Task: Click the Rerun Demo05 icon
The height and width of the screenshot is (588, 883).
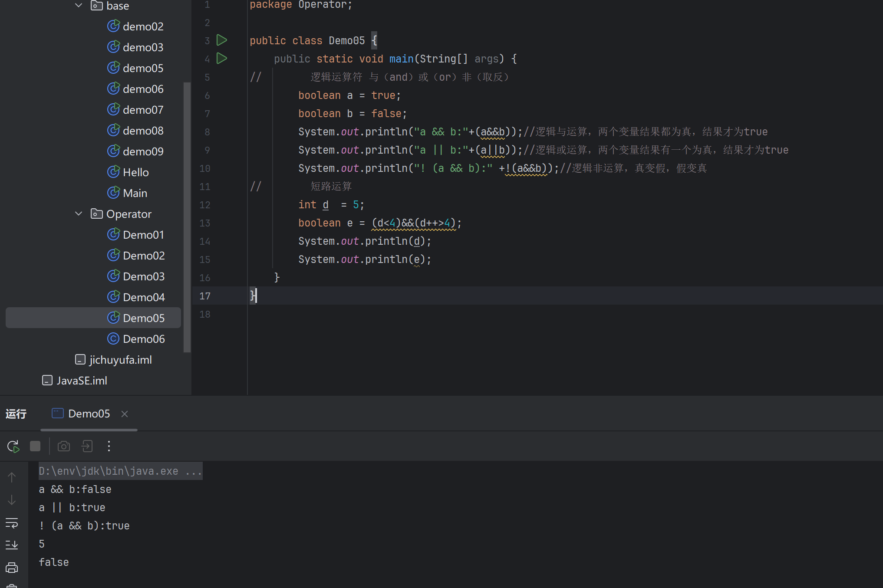Action: click(13, 446)
